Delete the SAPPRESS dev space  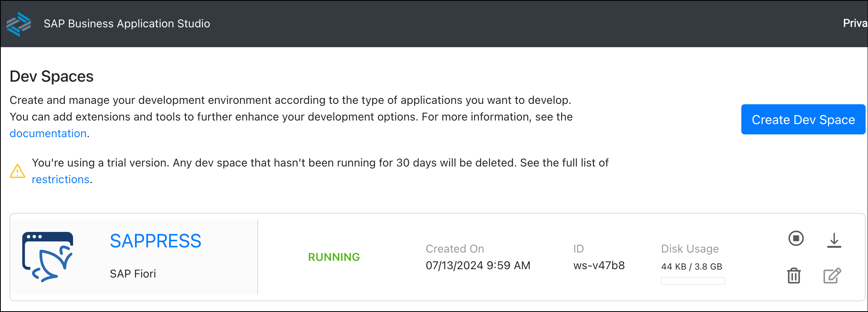[794, 276]
